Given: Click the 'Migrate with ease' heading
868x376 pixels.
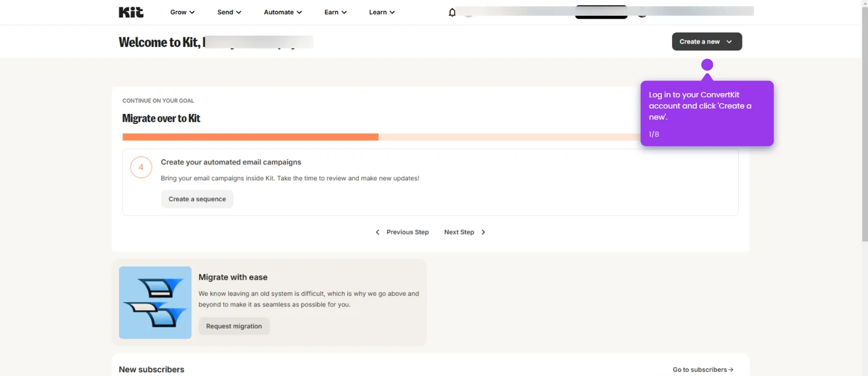Looking at the screenshot, I should (x=233, y=277).
